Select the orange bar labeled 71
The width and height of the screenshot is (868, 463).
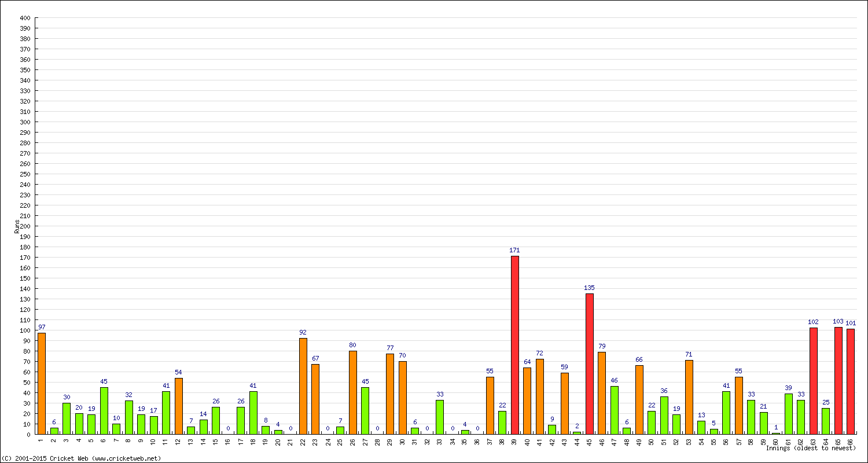pos(689,397)
